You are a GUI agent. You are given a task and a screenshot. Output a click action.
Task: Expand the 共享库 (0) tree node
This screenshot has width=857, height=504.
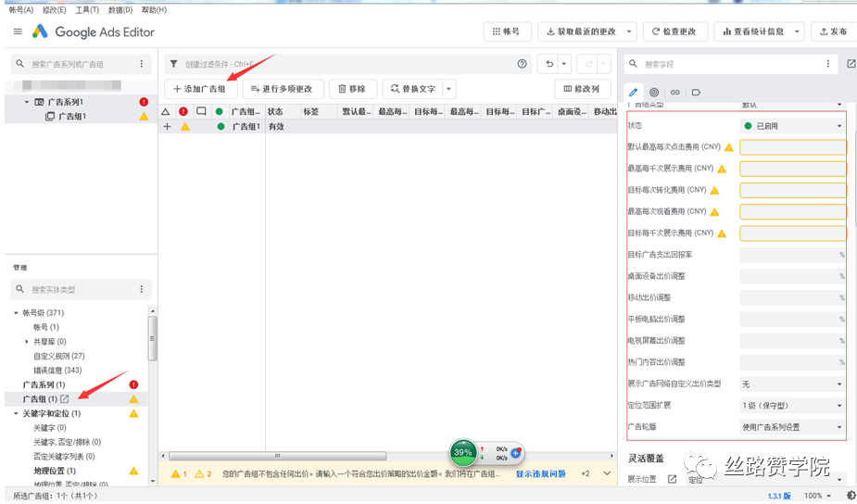(27, 342)
